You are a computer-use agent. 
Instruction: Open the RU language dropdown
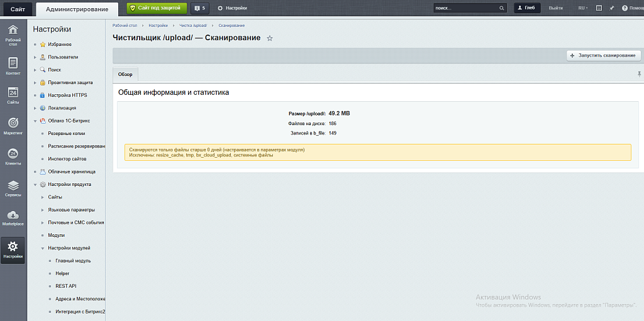click(583, 8)
